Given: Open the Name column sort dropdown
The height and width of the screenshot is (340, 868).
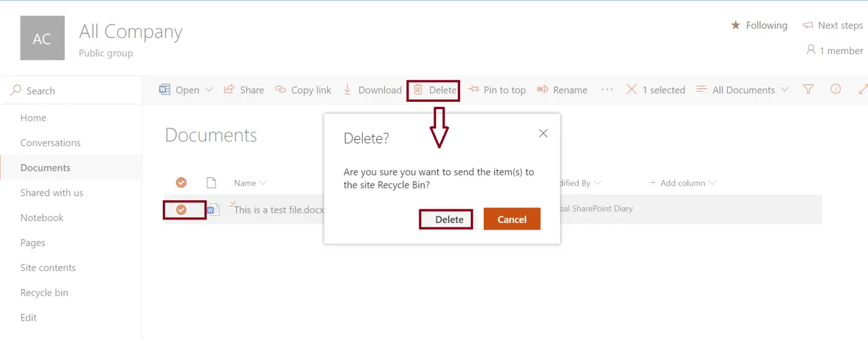Looking at the screenshot, I should click(262, 183).
